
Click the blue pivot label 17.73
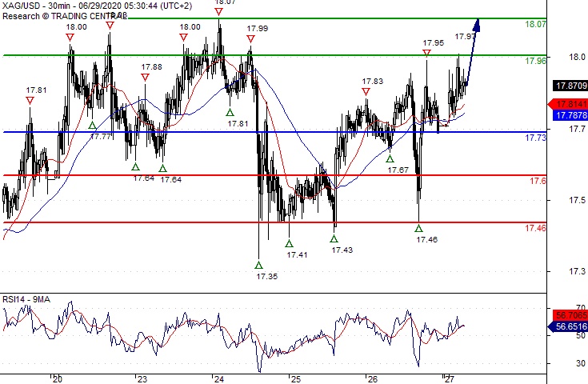pos(535,138)
